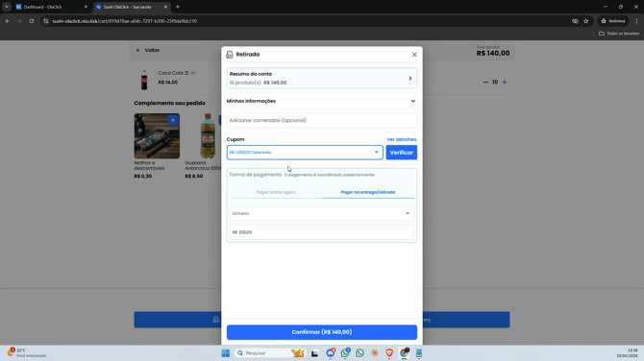Select Pagar na entrega/retirada tab
Image resolution: width=644 pixels, height=361 pixels.
[368, 192]
